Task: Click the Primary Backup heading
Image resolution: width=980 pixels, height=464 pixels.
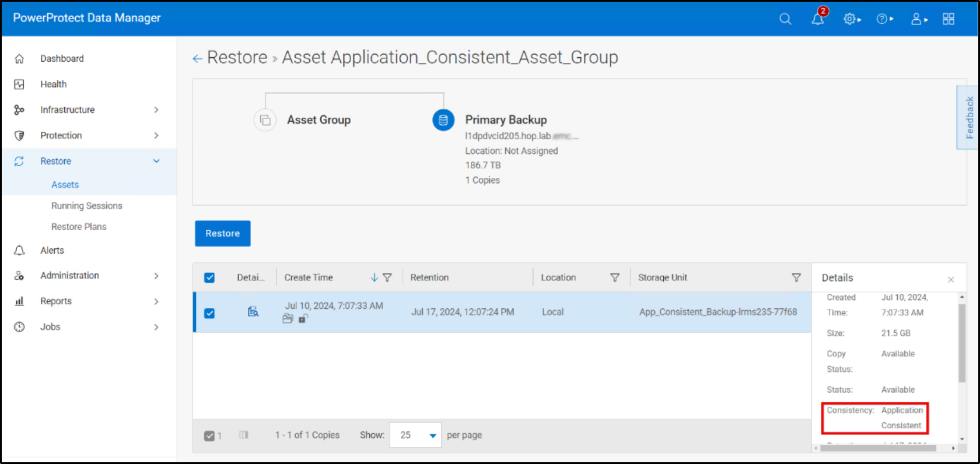Action: 506,119
